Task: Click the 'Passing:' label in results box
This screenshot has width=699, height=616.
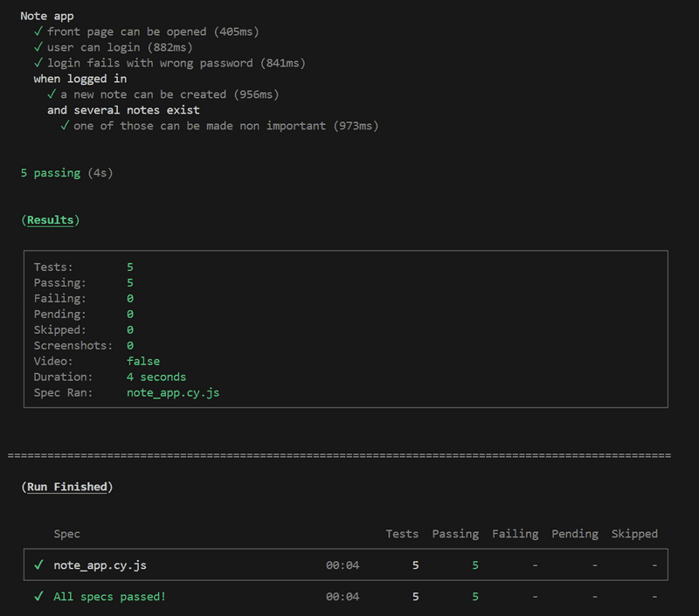Action: point(59,282)
